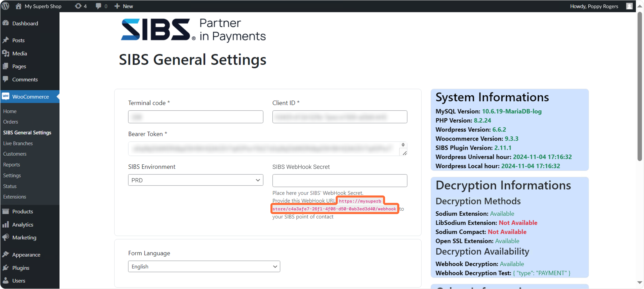Open Live Branches submenu item

[x=18, y=143]
